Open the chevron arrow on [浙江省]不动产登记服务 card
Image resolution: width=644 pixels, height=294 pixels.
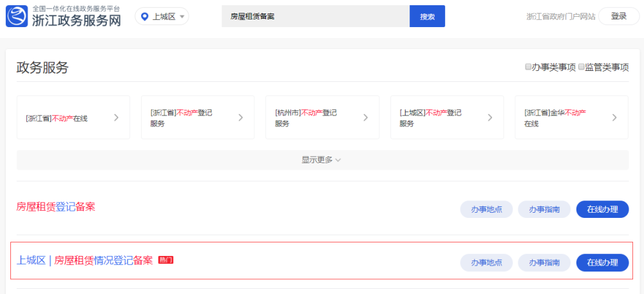(241, 117)
